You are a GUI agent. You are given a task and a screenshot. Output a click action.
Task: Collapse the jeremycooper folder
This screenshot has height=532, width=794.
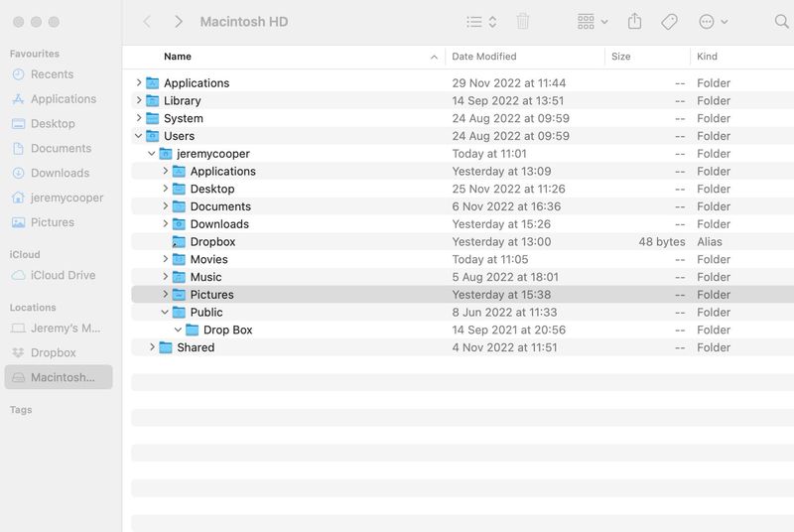point(152,154)
